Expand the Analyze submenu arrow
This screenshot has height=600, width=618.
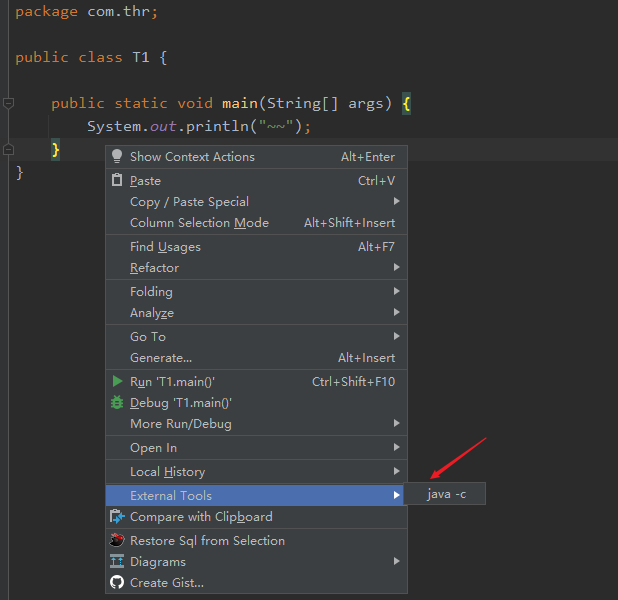pos(396,312)
